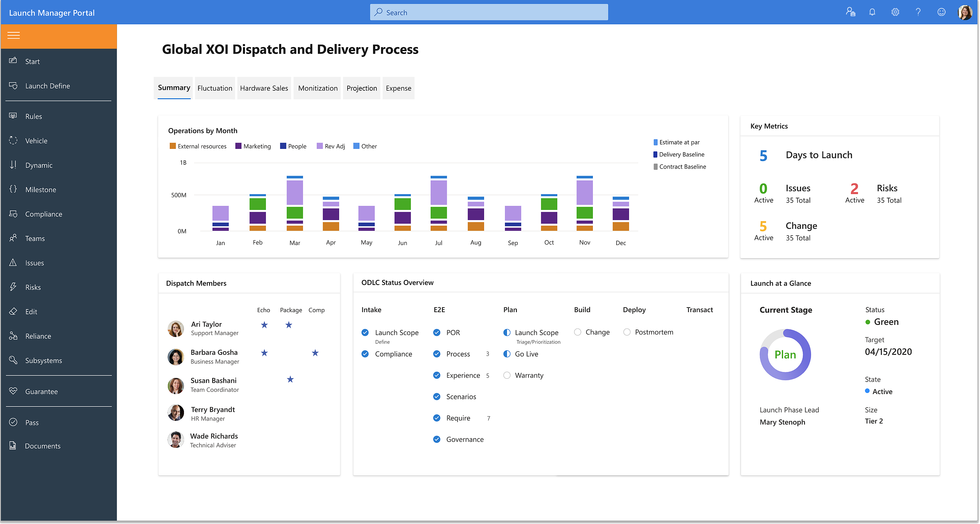Open the feedback smiley icon

click(x=942, y=12)
